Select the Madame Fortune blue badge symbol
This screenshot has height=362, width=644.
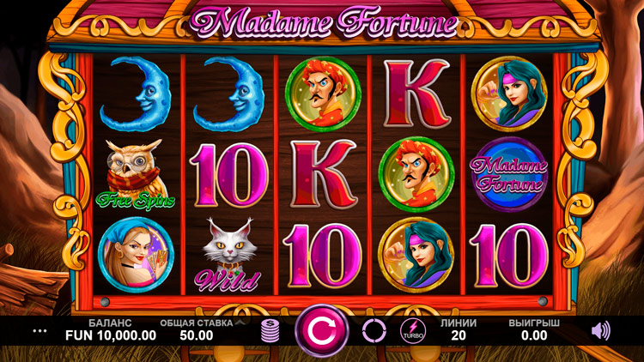(509, 174)
